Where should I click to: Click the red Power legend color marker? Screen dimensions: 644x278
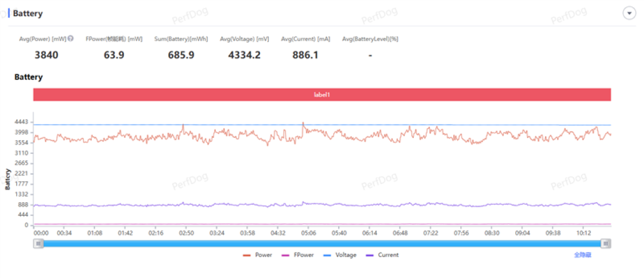coord(247,255)
